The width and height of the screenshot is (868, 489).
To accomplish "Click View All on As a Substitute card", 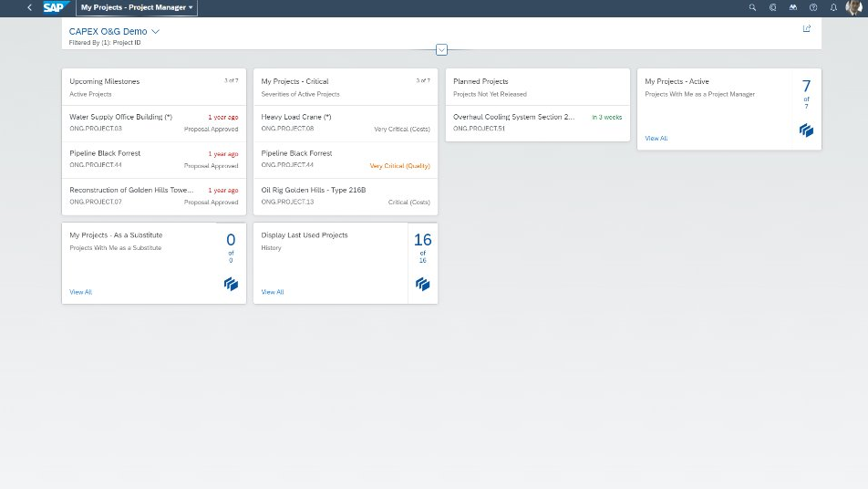I will pos(81,292).
